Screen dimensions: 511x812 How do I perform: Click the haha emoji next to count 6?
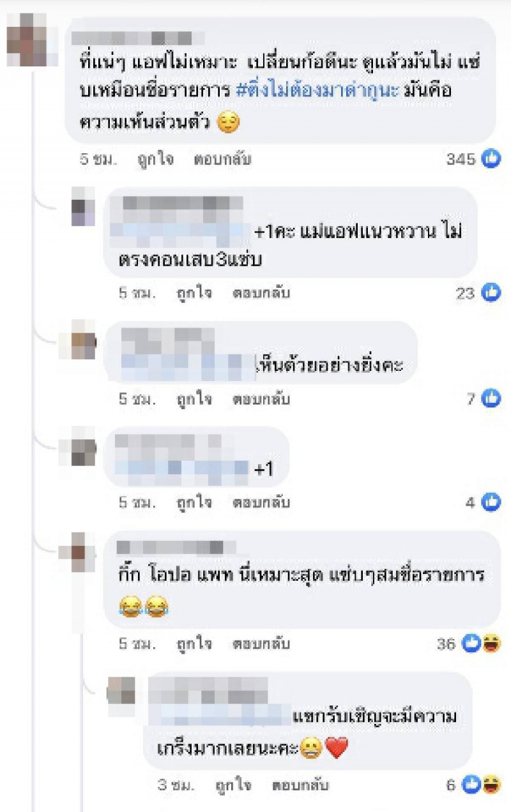492,785
